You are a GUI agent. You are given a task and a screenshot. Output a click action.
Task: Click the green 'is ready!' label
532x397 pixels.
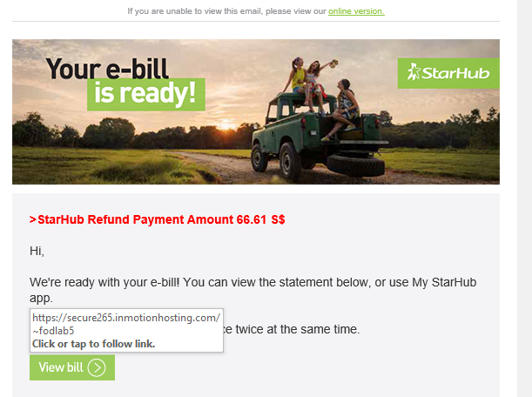(146, 94)
